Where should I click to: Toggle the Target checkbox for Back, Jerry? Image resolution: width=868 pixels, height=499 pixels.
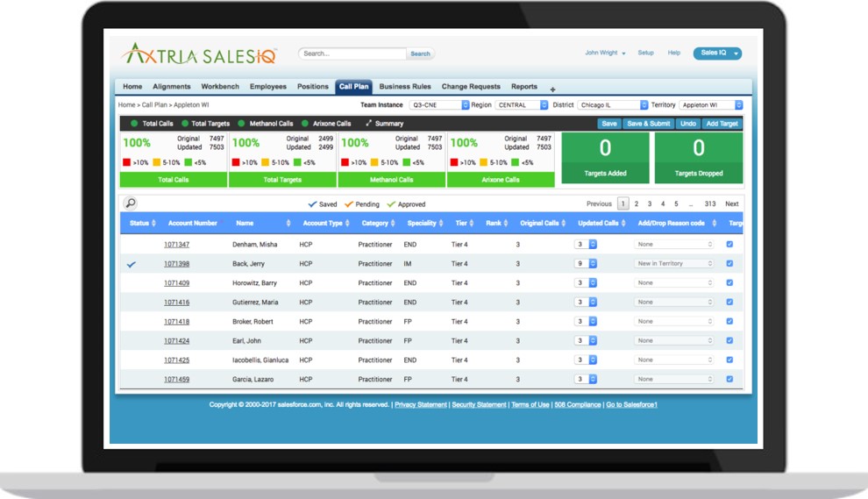(729, 264)
